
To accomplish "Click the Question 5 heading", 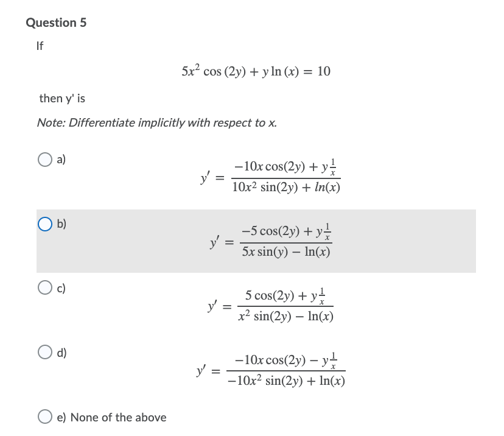I will point(56,22).
